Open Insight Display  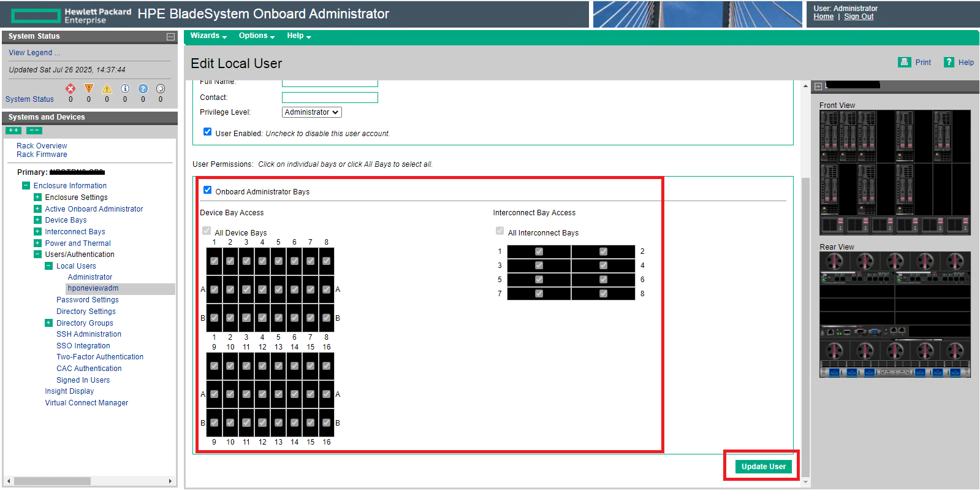point(69,391)
